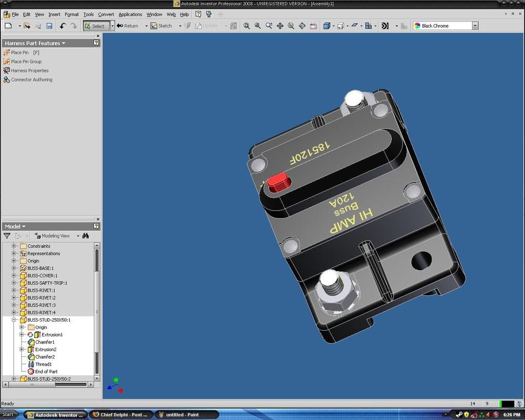Screen dimensions: 525x420
Task: Click the browser vertical scrollbar down arrow
Action: point(97,378)
